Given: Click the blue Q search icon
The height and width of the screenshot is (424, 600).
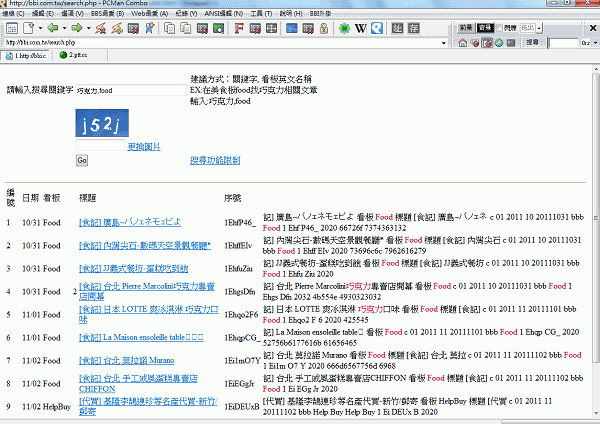Looking at the screenshot, I should [x=377, y=28].
